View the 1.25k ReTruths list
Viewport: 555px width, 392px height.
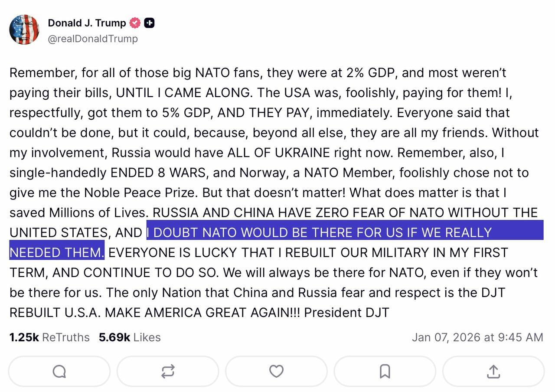click(49, 337)
